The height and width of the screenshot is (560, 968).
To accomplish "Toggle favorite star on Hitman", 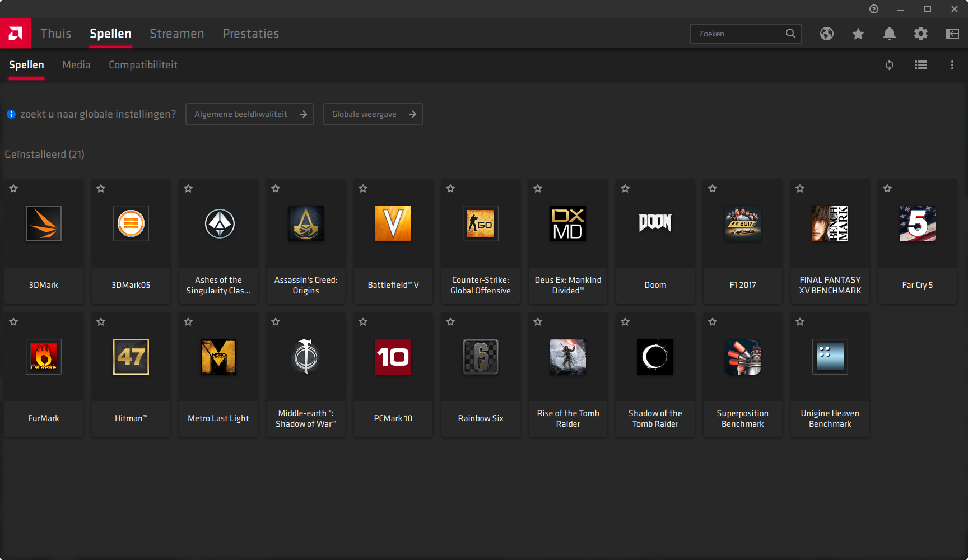I will pyautogui.click(x=101, y=322).
